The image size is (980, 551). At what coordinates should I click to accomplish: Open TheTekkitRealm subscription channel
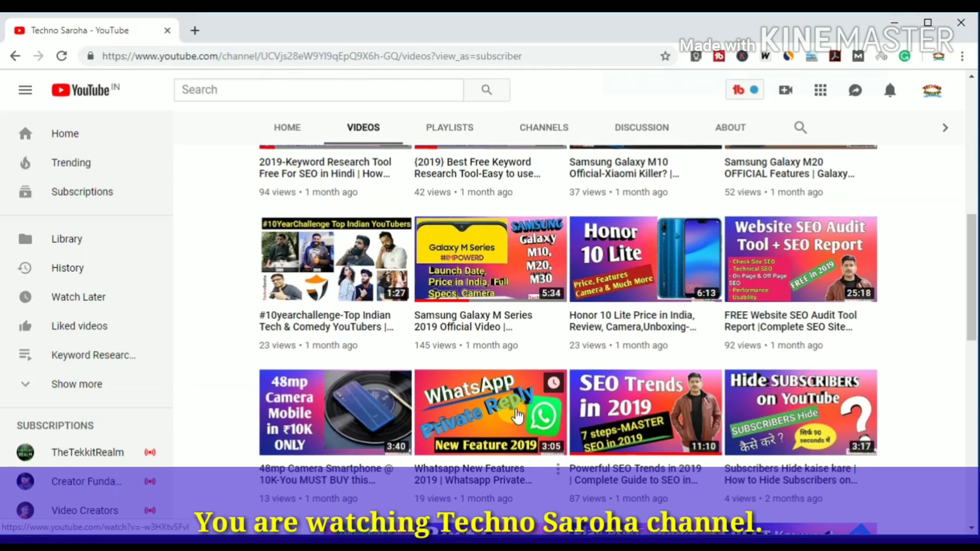click(x=87, y=452)
